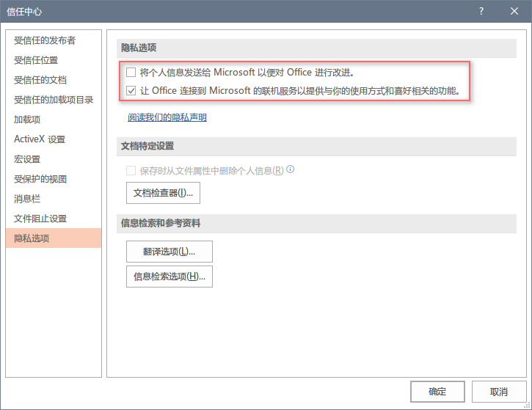The height and width of the screenshot is (410, 532).
Task: Click the highlighted 隐私选项 sidebar item
Action: (32, 238)
